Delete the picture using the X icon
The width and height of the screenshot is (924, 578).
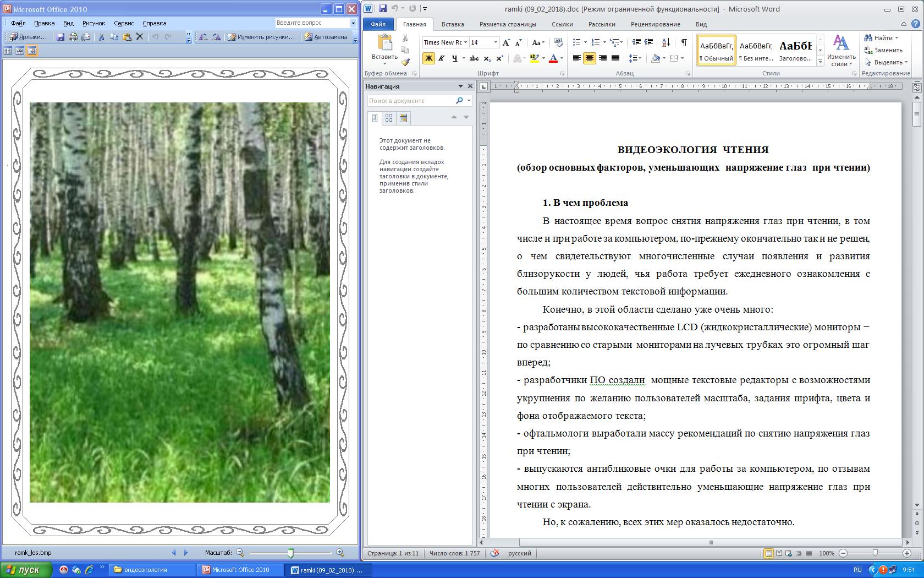click(140, 37)
